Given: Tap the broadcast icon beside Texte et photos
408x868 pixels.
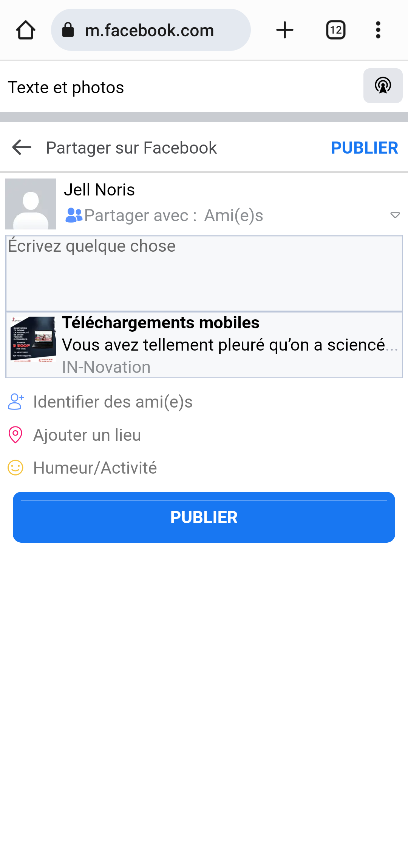Looking at the screenshot, I should point(383,86).
